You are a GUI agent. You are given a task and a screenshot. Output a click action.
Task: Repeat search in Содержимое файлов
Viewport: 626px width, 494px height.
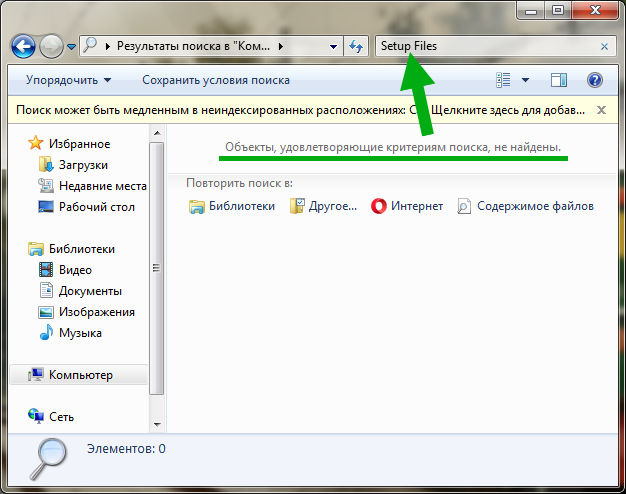click(525, 206)
